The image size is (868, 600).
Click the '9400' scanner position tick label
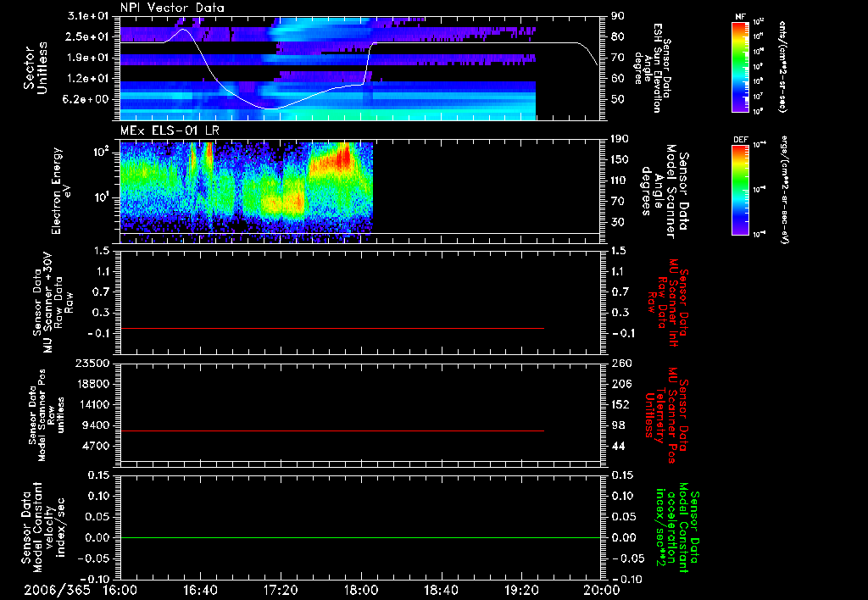tap(97, 425)
